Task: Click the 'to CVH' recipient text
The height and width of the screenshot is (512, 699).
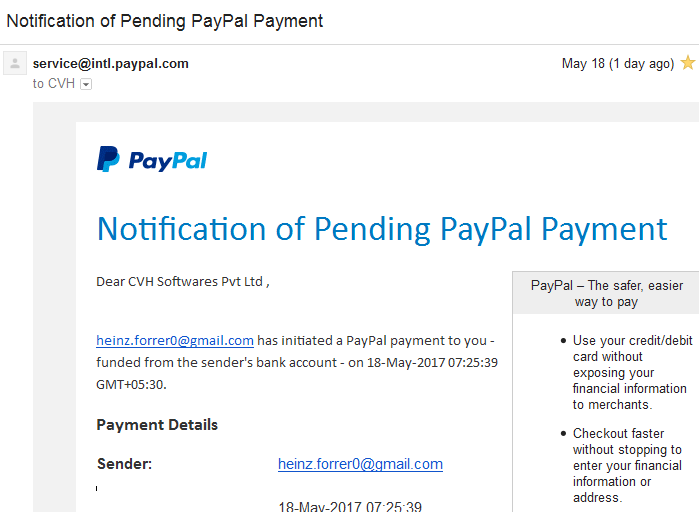Action: [53, 83]
